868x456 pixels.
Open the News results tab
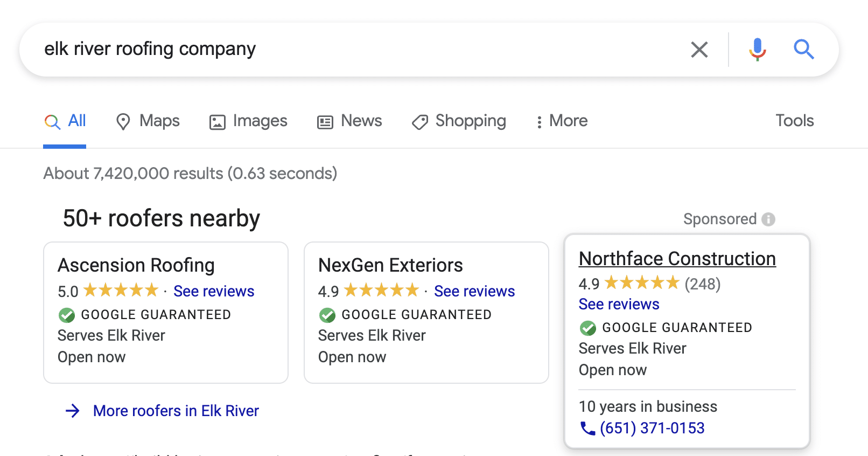(350, 121)
